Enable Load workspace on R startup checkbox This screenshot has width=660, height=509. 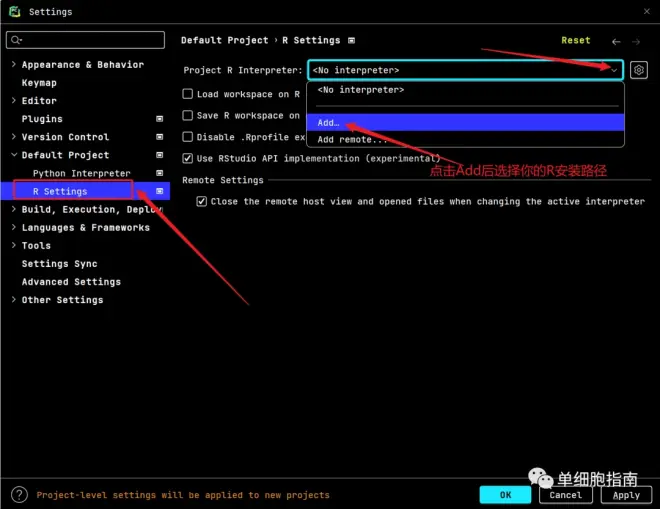188,94
